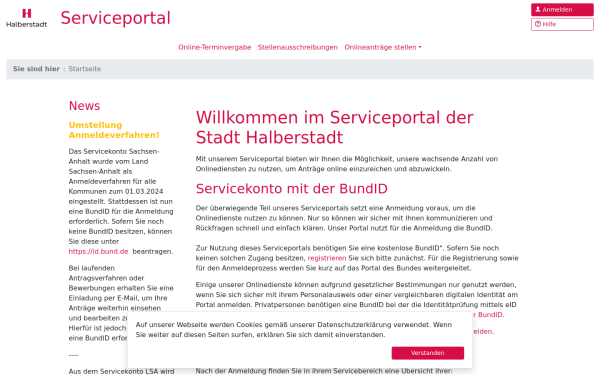Click the Umstellung Anmeldeverfahren! heading

pos(114,130)
